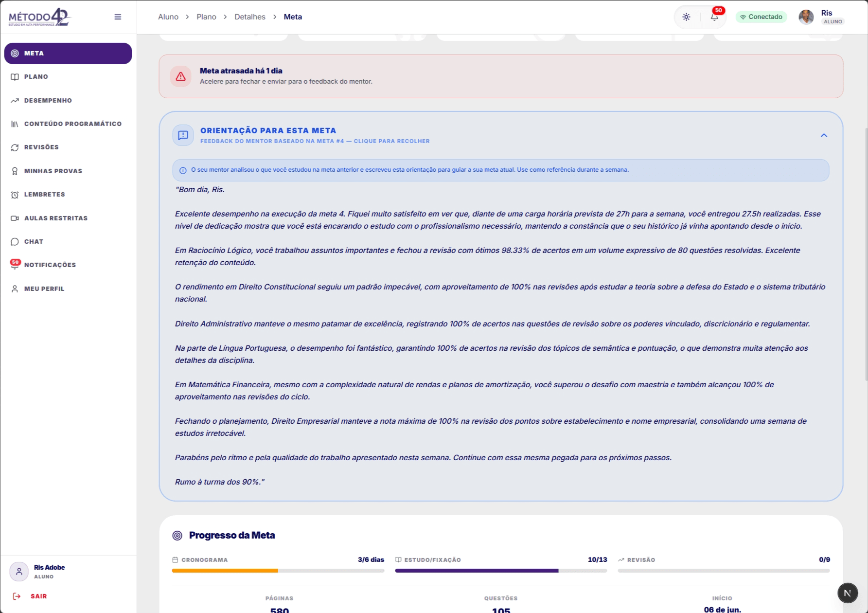Click the 'Bom dia, Ris.' greeting
The height and width of the screenshot is (613, 868).
pyautogui.click(x=200, y=190)
